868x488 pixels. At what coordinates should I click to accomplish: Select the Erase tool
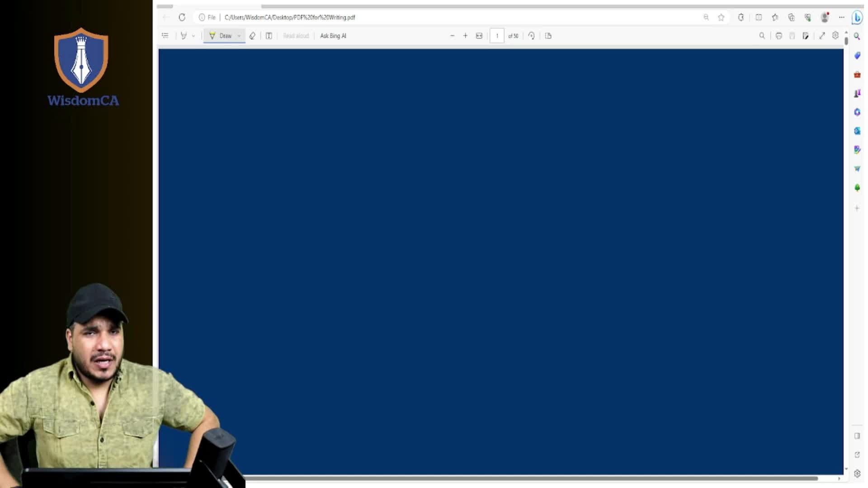coord(252,36)
